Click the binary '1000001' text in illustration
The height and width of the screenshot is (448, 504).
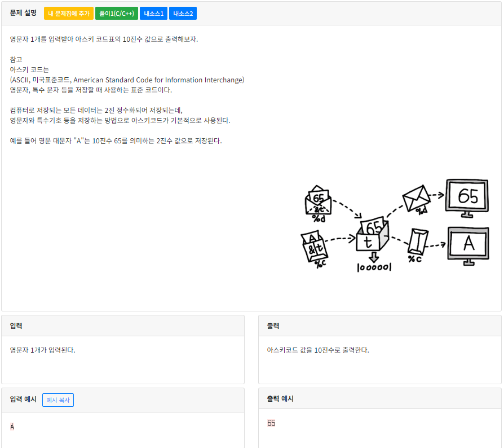pos(373,266)
